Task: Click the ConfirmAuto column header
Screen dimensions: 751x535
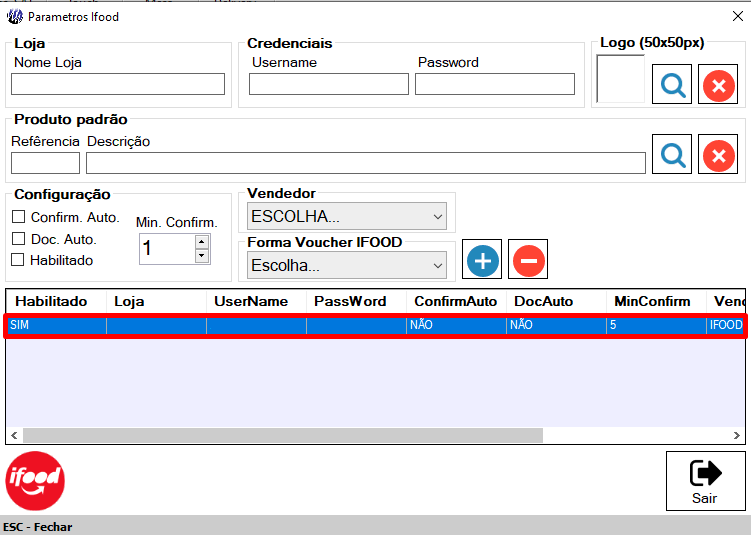Action: [456, 301]
